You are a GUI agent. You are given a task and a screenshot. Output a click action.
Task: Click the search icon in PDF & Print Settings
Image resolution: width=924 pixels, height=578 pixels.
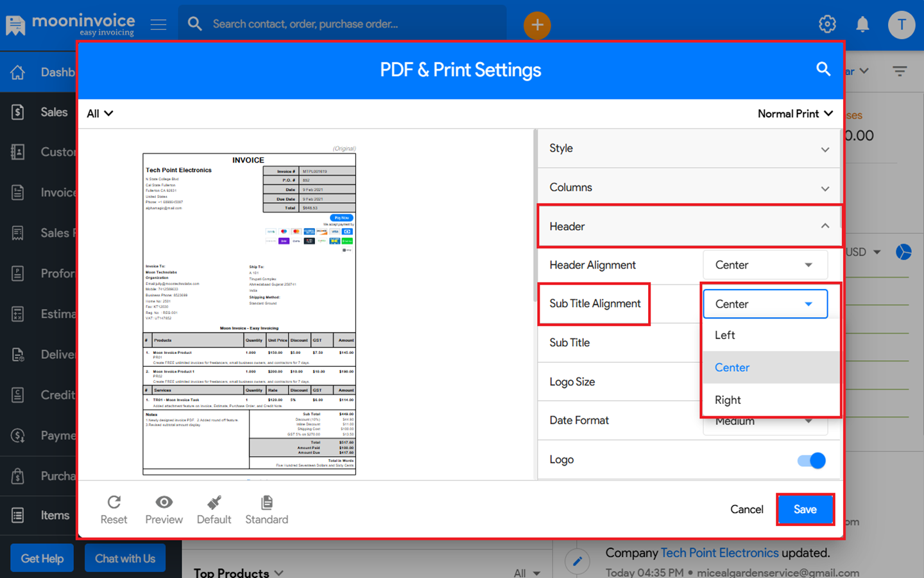click(823, 69)
